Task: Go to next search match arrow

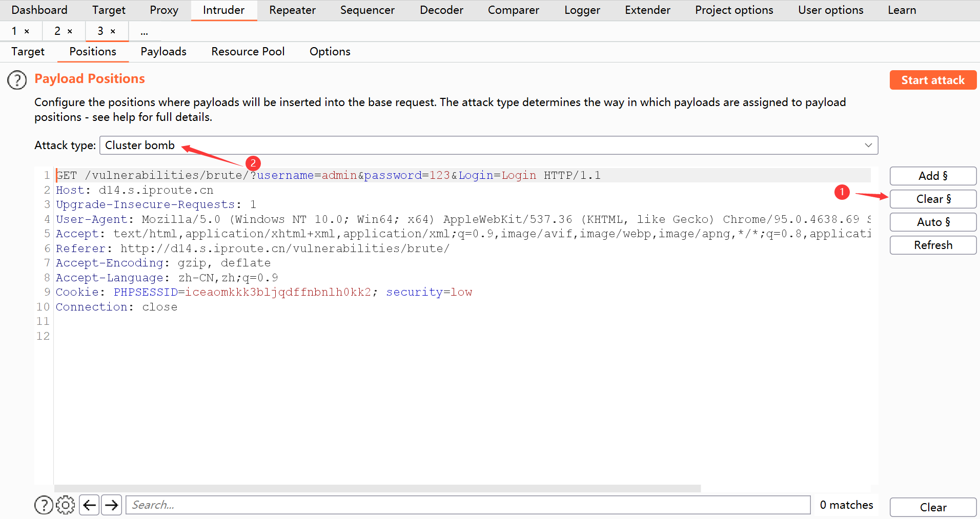Action: [111, 505]
